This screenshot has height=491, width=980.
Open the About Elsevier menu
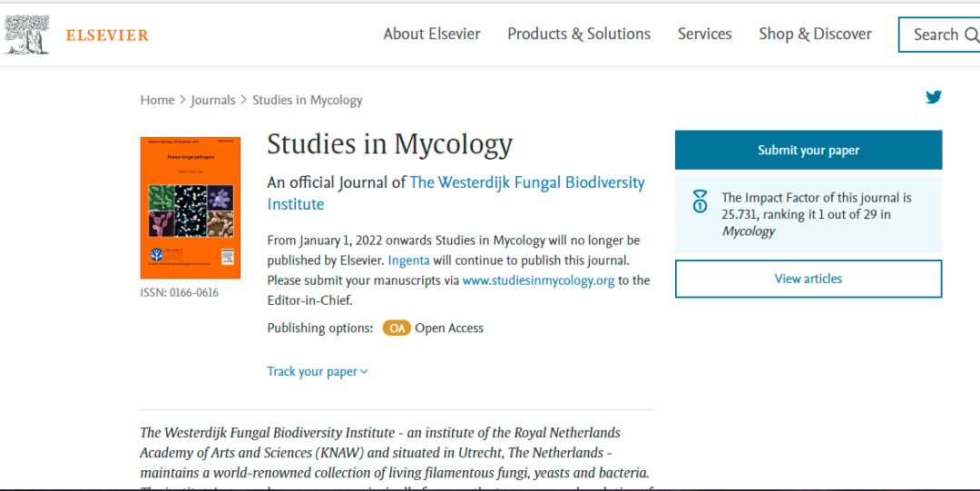[x=431, y=34]
